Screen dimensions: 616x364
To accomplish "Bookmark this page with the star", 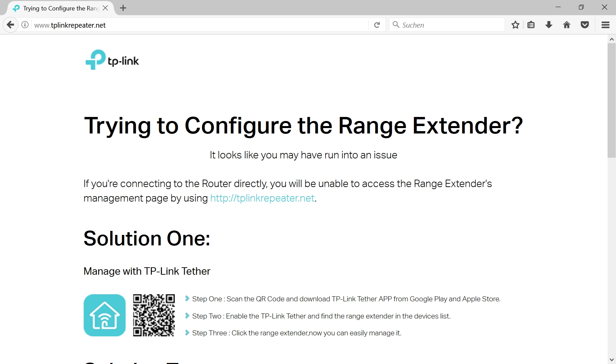I will coord(515,25).
